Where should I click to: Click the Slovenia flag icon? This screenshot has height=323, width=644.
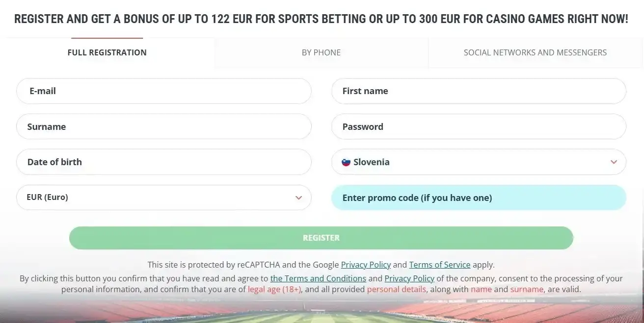(x=346, y=162)
